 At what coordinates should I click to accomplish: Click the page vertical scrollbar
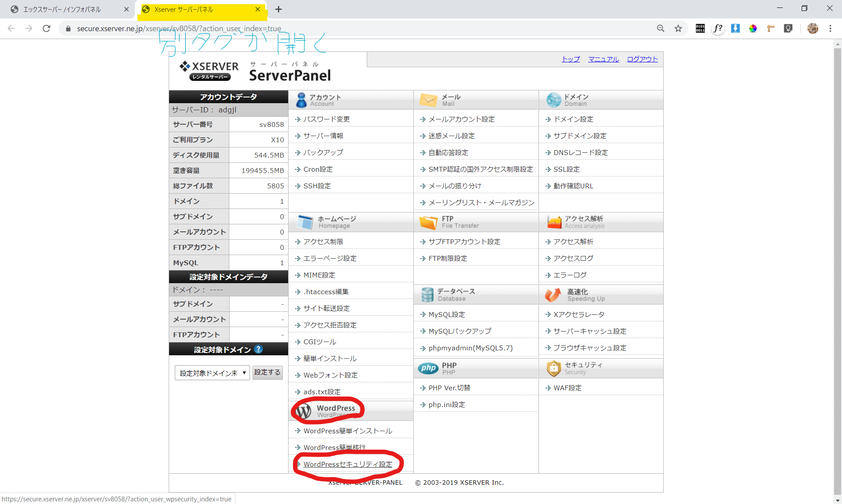(837, 271)
